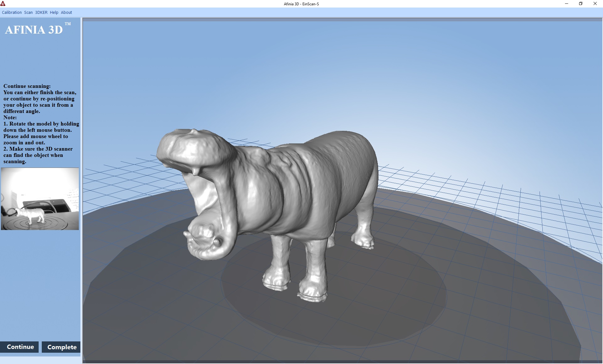Viewport: 603px width, 364px height.
Task: Open the 3DKER menu
Action: click(x=41, y=13)
